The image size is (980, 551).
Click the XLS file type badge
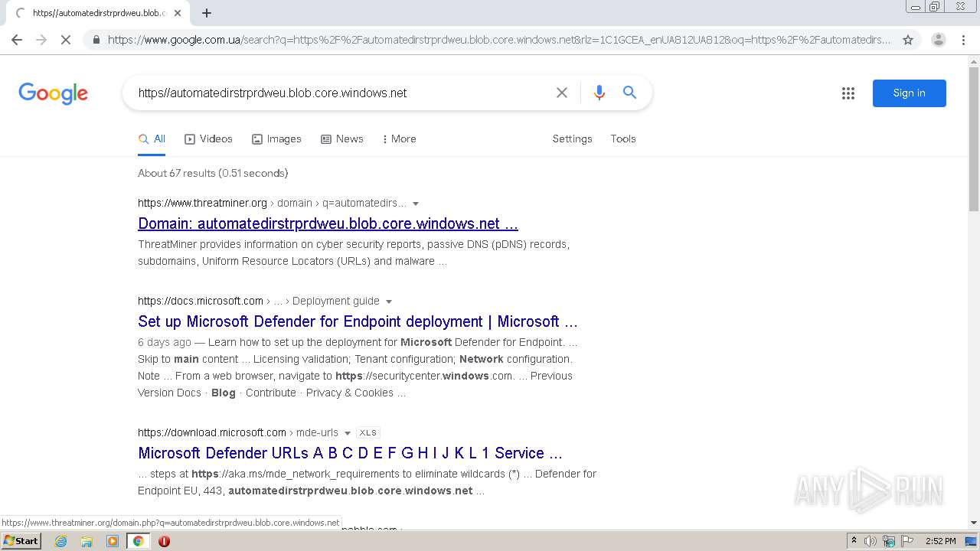[368, 433]
